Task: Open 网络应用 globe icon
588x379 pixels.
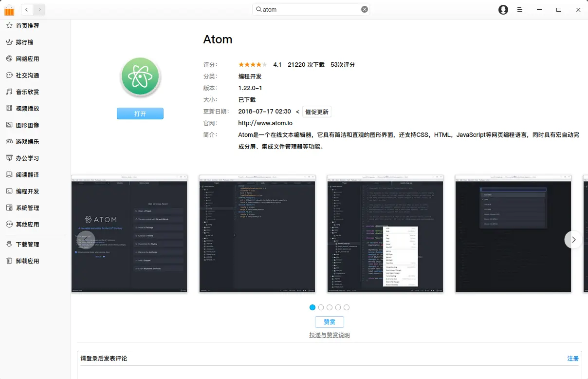Action: (9, 58)
